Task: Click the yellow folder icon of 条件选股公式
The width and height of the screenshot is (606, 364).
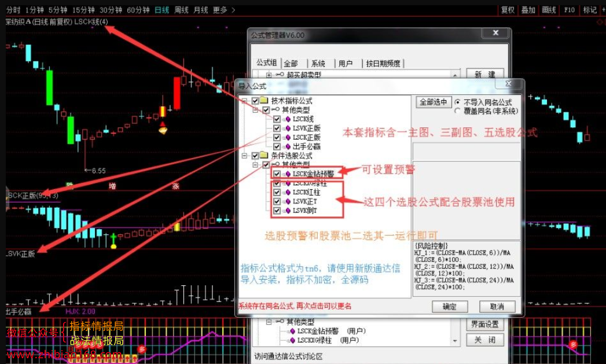Action: click(265, 156)
